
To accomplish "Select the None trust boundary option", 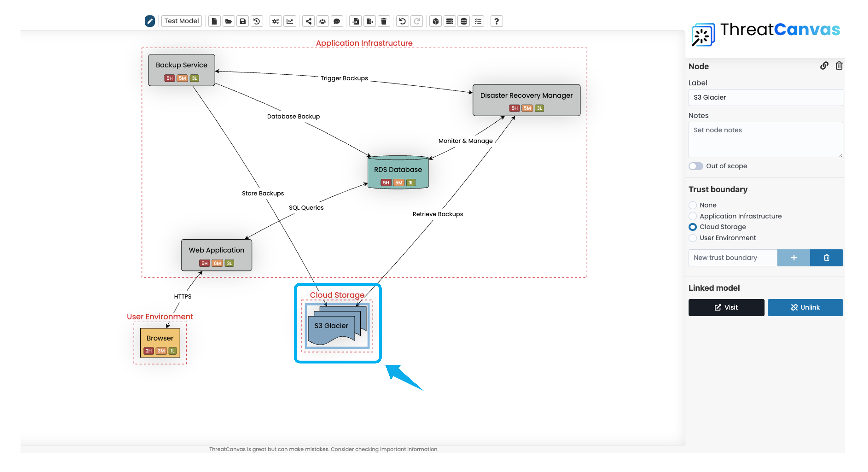I will click(x=692, y=205).
